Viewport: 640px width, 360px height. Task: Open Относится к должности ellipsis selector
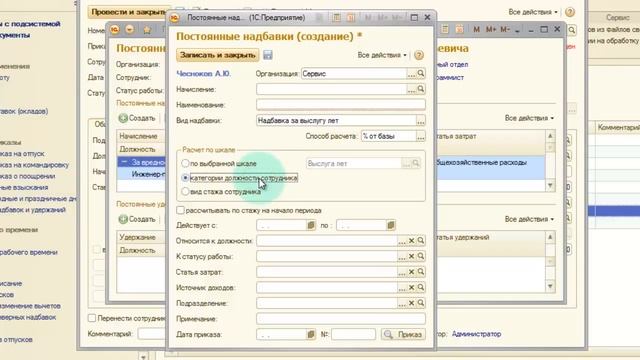click(402, 241)
